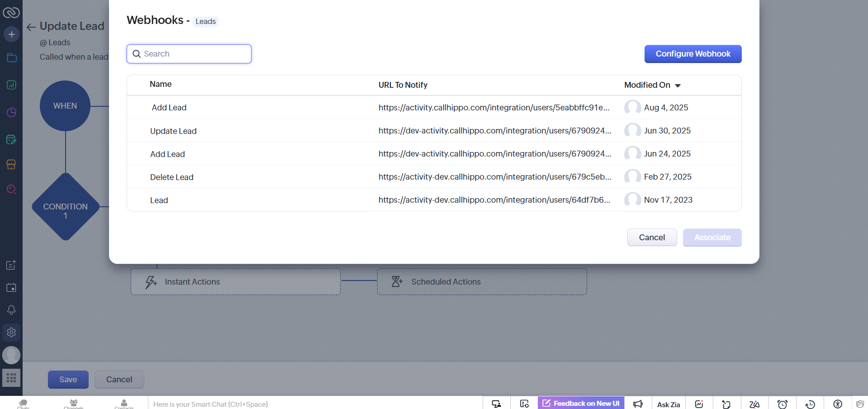Click the Associate button
Viewport: 868px width, 409px height.
pyautogui.click(x=712, y=238)
